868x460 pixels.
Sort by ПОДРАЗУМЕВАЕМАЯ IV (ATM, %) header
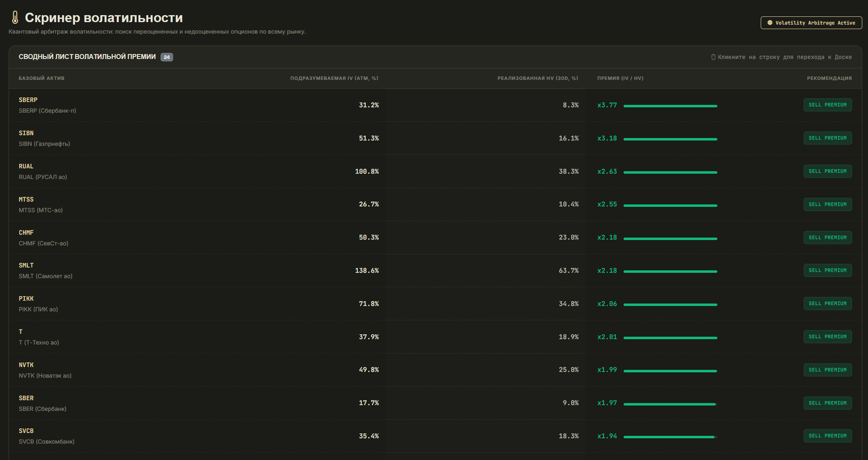coord(334,78)
